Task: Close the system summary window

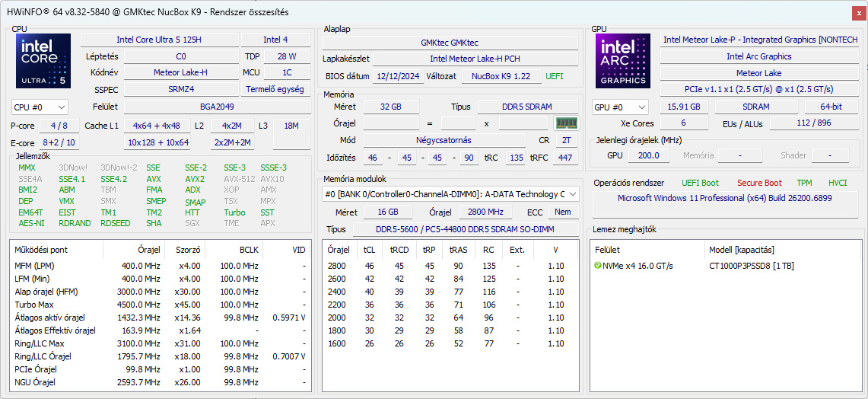Action: tap(858, 13)
